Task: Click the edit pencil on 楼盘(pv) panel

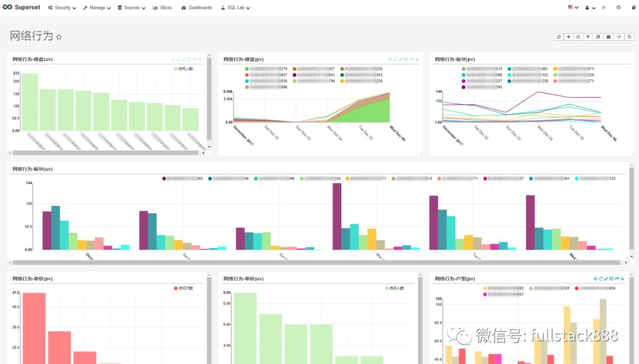Action: (400, 60)
